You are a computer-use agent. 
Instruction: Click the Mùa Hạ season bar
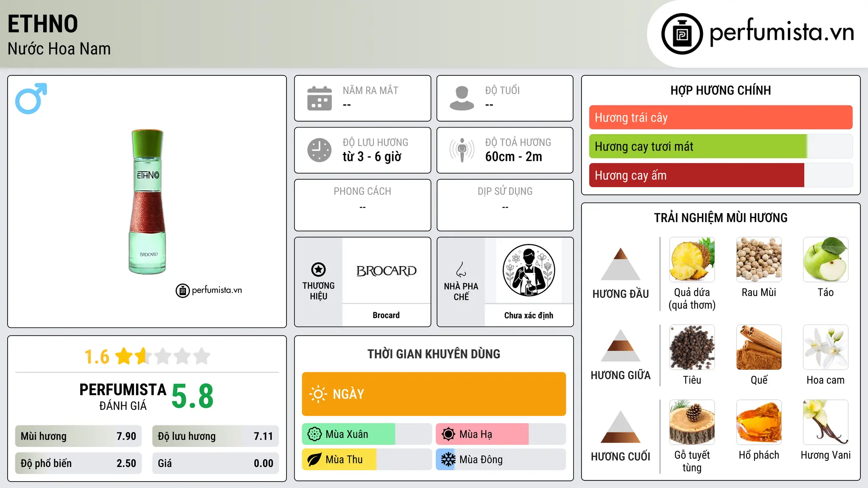coord(501,434)
